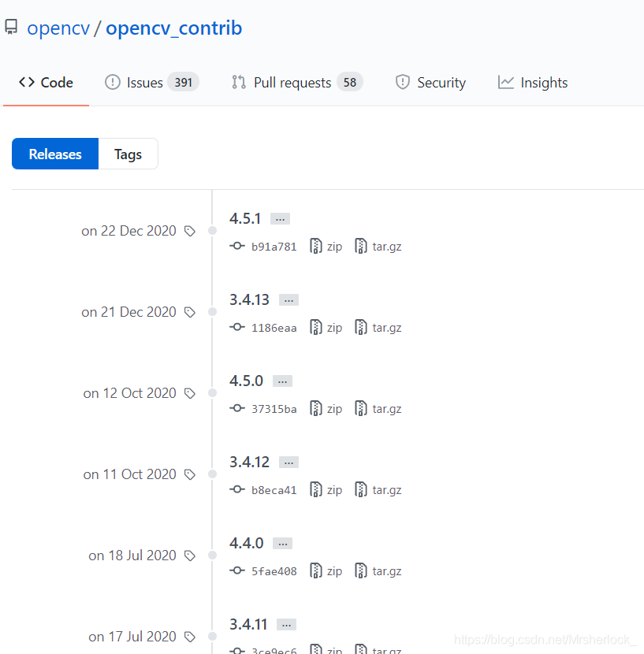Screen dimensions: 644x654
Task: Open release 4.5.0
Action: (x=246, y=381)
